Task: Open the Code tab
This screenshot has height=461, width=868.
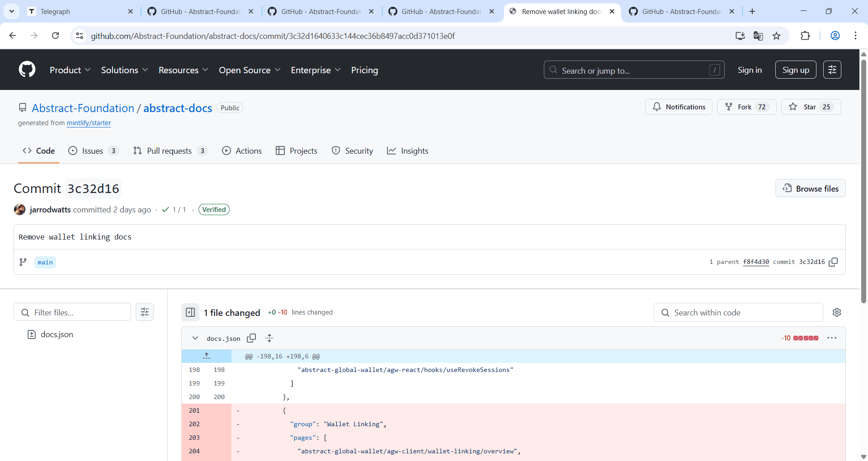Action: coord(39,151)
